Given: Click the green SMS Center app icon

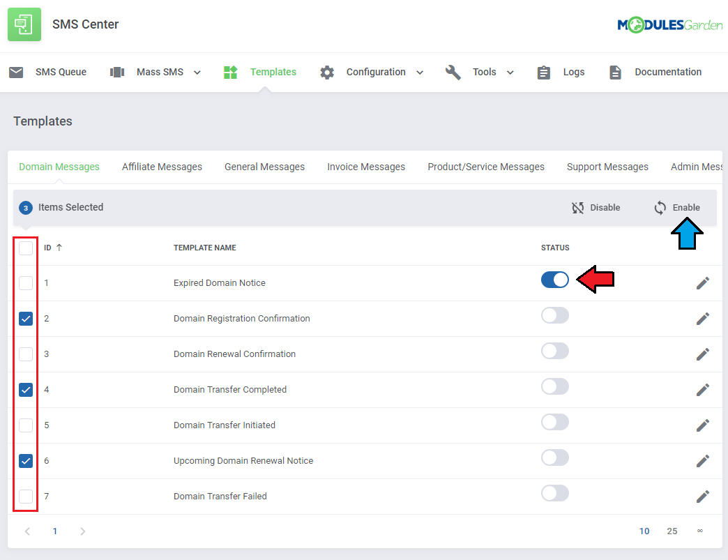Looking at the screenshot, I should click(24, 24).
